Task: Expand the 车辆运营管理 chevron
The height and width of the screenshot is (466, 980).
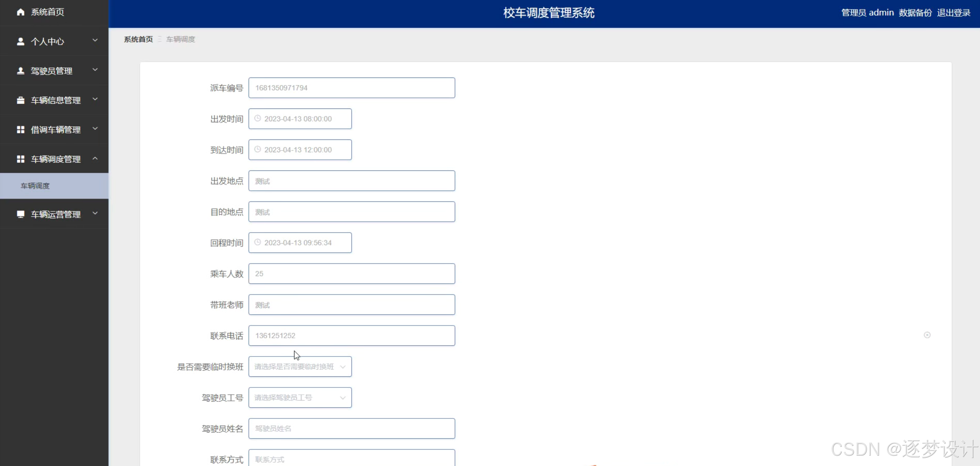Action: (95, 213)
